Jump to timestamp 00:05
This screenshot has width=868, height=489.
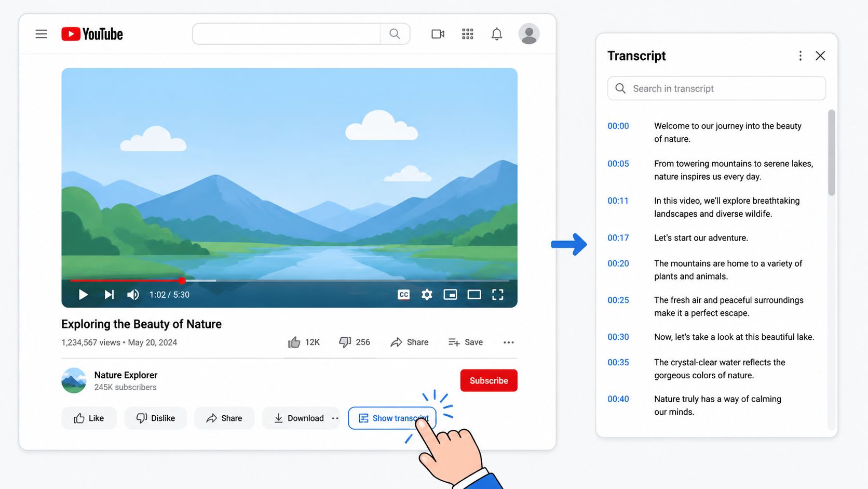tap(618, 164)
